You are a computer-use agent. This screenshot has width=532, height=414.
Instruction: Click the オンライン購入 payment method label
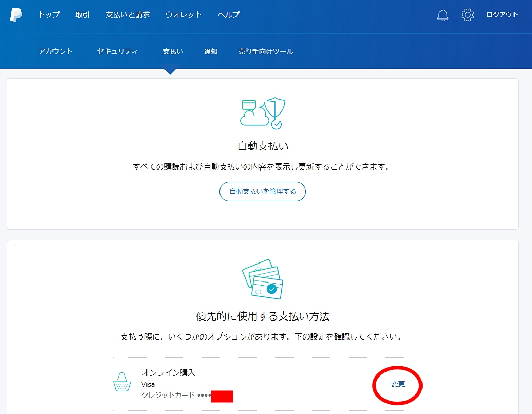coord(168,373)
